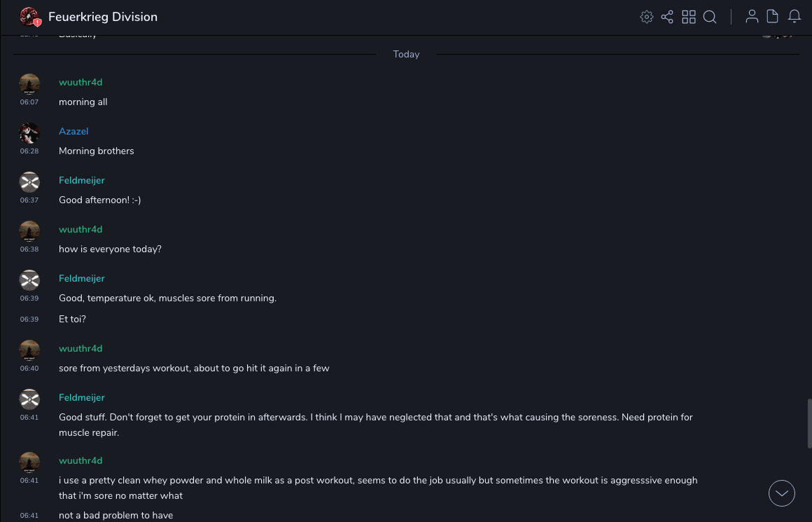The image size is (812, 522).
Task: Open the files document icon
Action: [x=773, y=17]
